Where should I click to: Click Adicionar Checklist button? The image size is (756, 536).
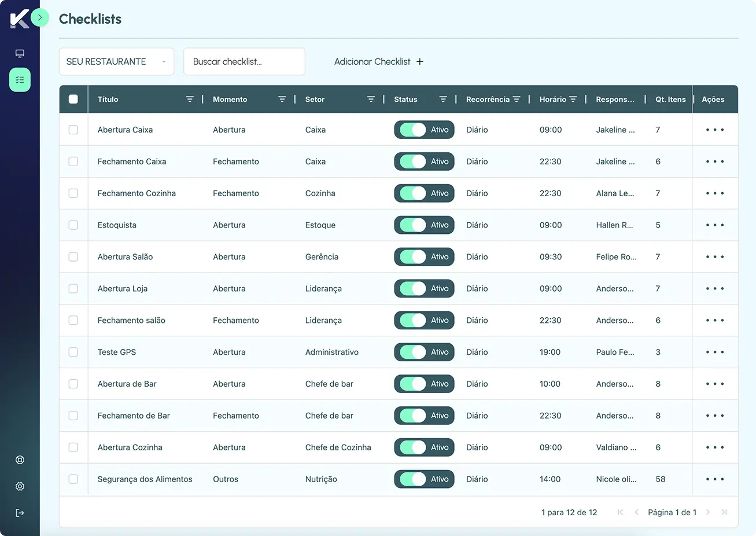(x=378, y=61)
